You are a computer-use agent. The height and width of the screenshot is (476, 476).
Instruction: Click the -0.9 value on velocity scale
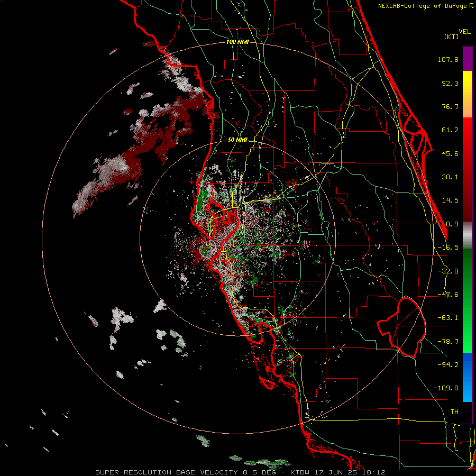(450, 224)
